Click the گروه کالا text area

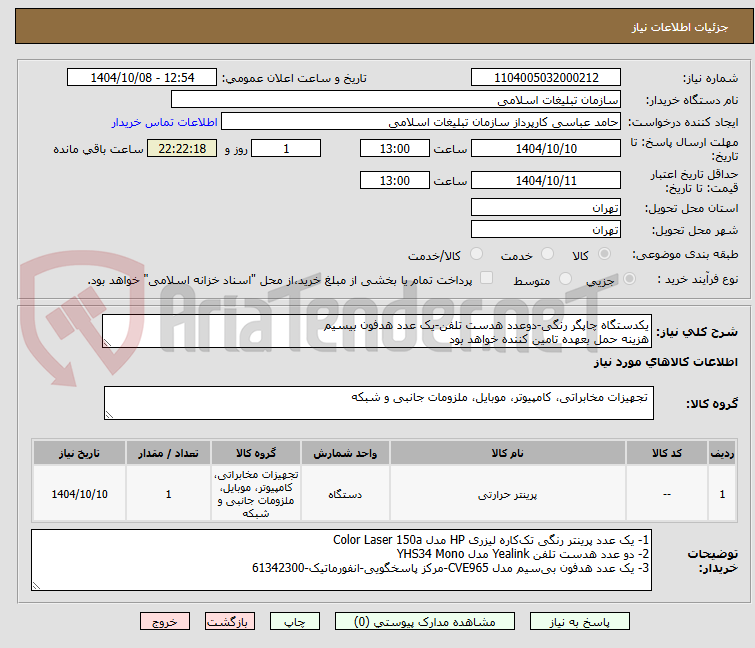[x=379, y=403]
